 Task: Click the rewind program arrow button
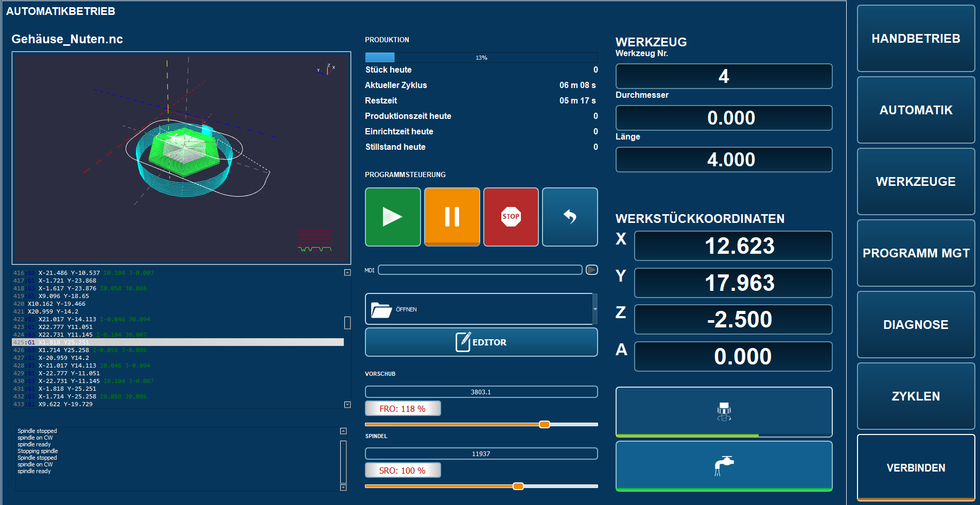[570, 217]
